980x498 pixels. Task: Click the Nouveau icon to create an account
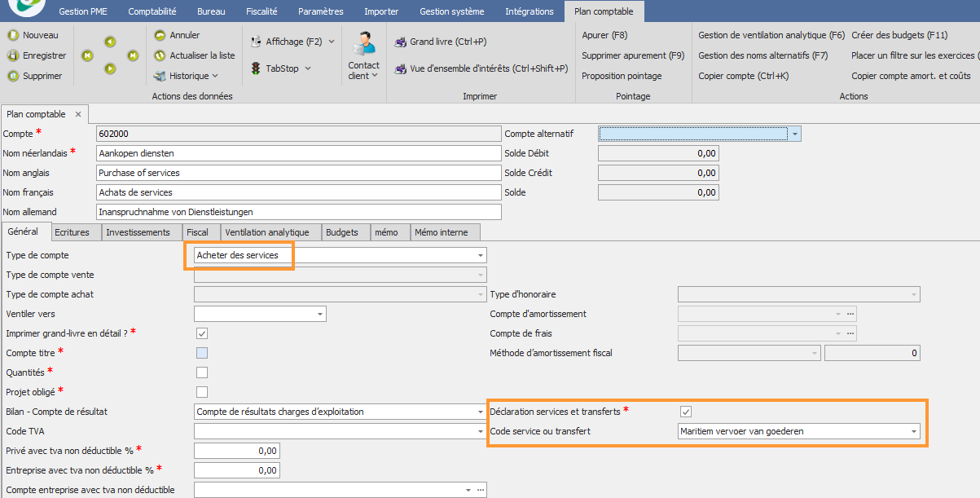pos(13,35)
